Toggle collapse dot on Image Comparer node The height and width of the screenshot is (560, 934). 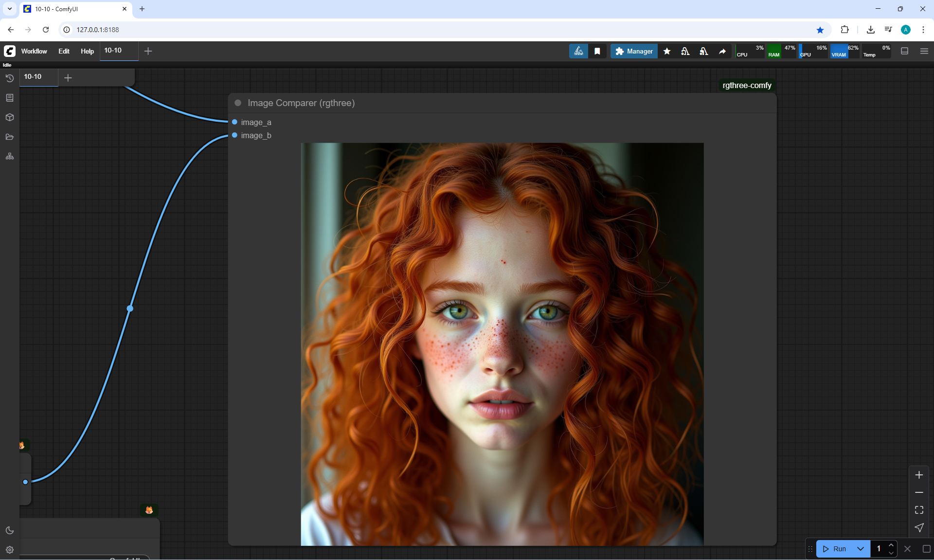pos(238,103)
